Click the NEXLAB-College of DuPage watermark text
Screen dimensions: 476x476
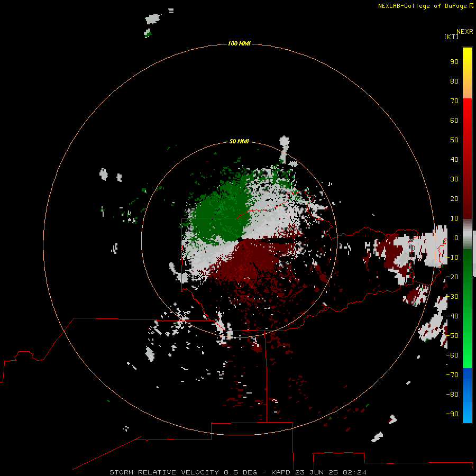coord(425,6)
